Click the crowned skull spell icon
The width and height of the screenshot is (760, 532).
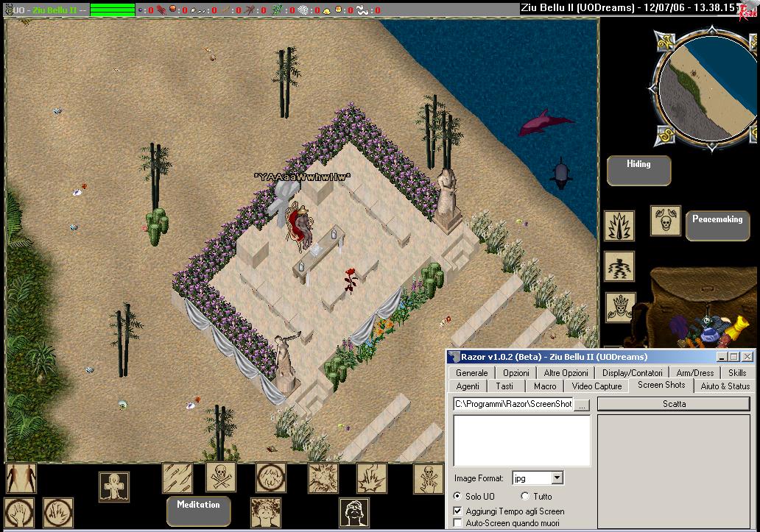tap(620, 308)
